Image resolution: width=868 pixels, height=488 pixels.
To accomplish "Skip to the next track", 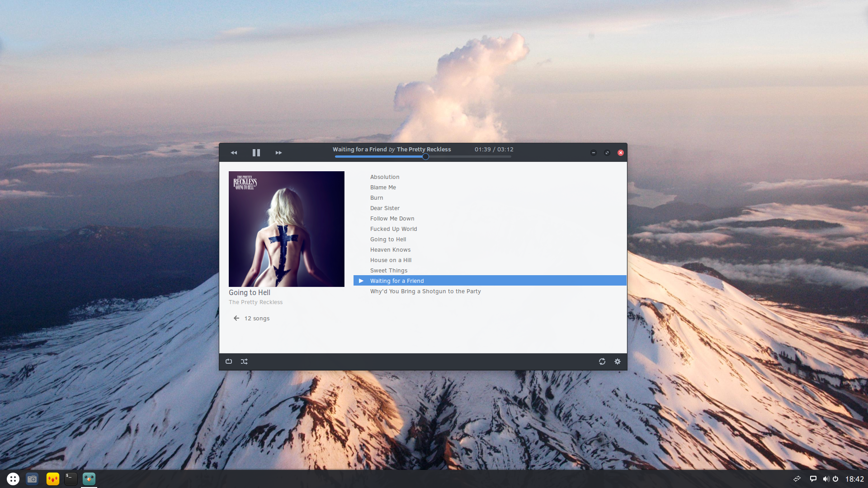I will pyautogui.click(x=278, y=153).
